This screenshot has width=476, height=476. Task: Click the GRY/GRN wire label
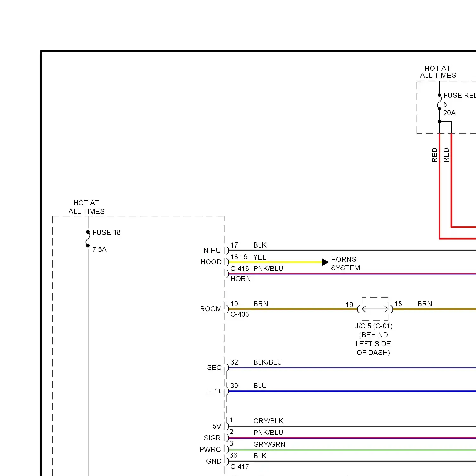[x=269, y=444]
